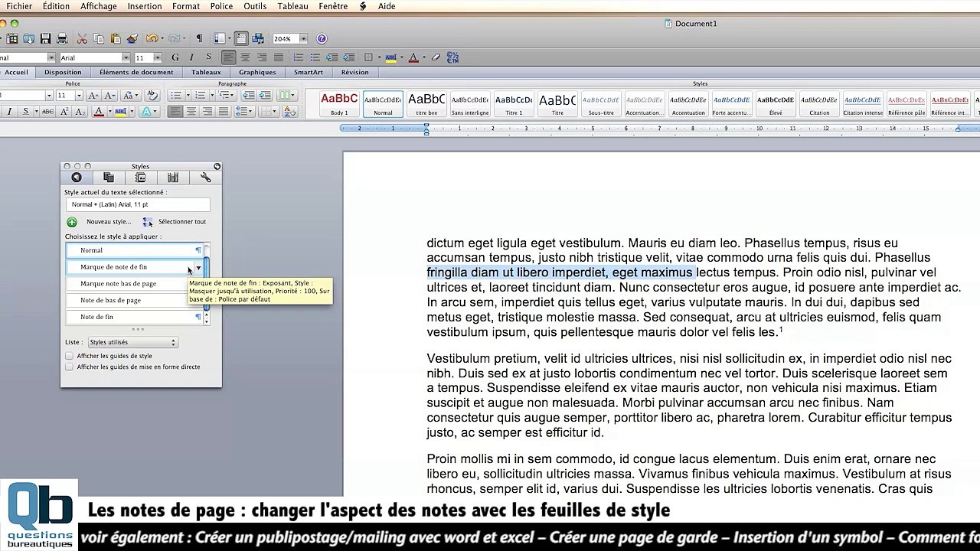The image size is (980, 551).
Task: Apply the 'Body 1' style from gallery
Action: point(339,104)
